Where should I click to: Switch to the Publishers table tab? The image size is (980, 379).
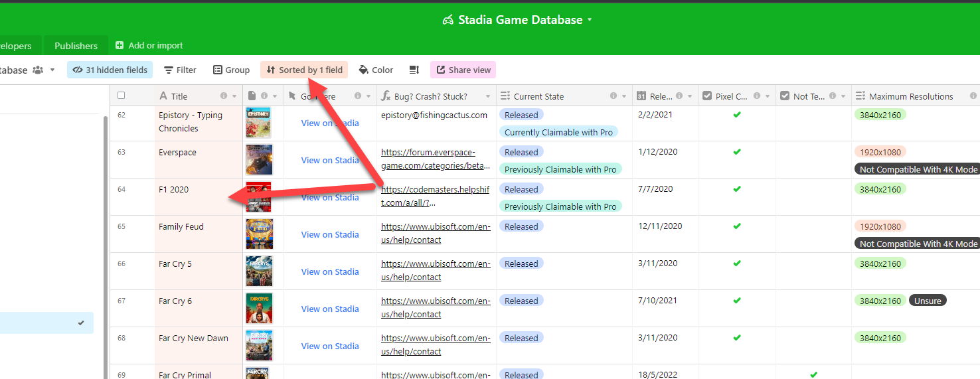76,46
